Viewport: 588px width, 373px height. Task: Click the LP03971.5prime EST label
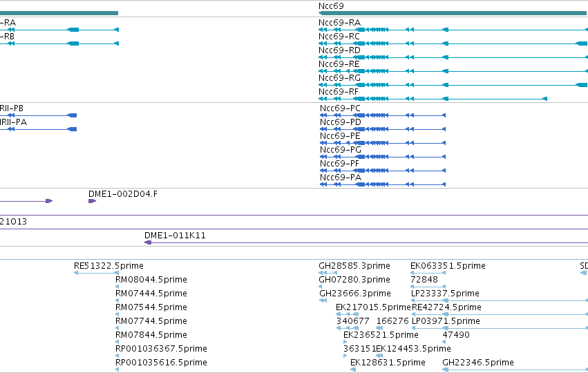[x=446, y=322]
